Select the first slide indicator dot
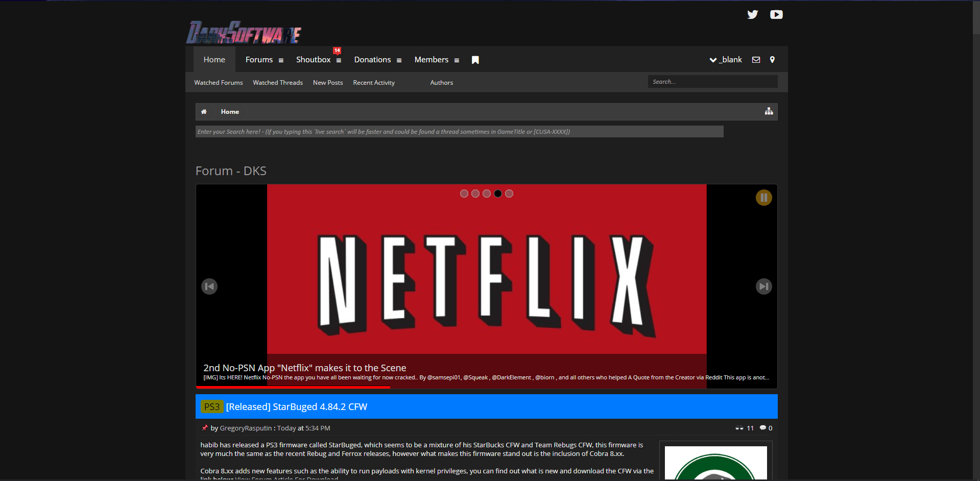The image size is (980, 481). click(x=464, y=194)
